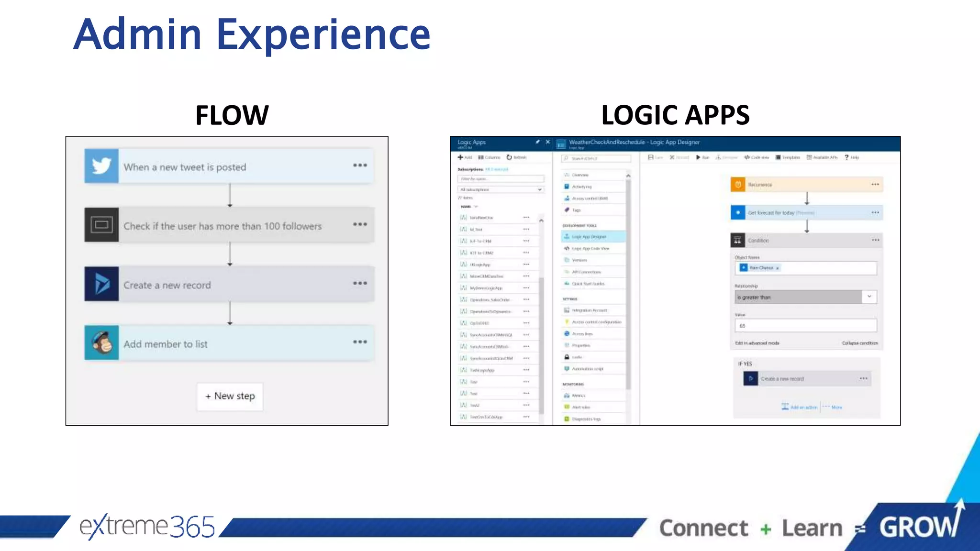Open ellipsis menu for Add member to list
The height and width of the screenshot is (551, 980).
click(360, 342)
